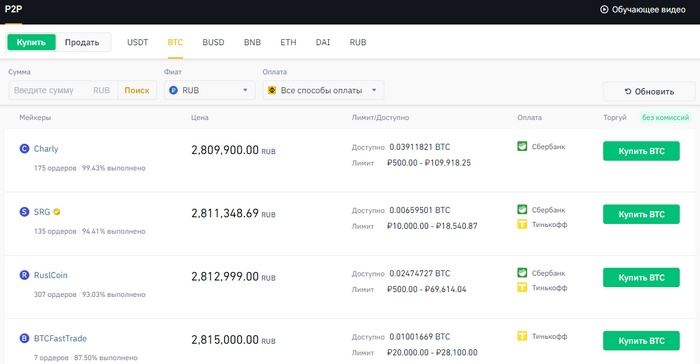Click BTCFastTrade avatar icon
The image size is (700, 364).
coord(25,339)
